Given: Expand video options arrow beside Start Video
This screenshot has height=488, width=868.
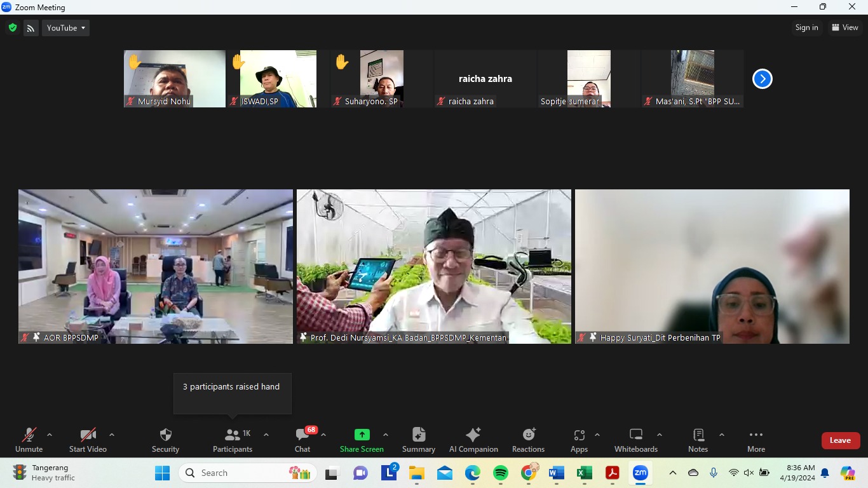Looking at the screenshot, I should point(112,435).
